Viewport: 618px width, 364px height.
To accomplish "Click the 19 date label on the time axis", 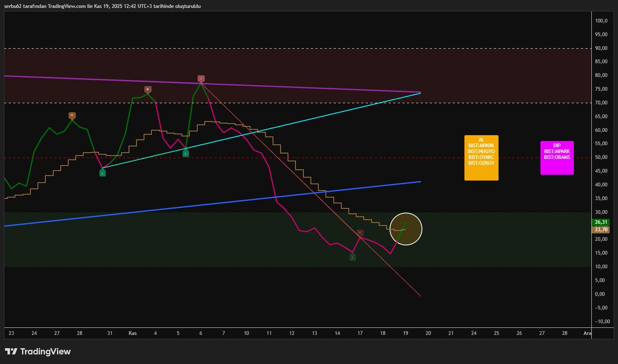I will (x=405, y=333).
